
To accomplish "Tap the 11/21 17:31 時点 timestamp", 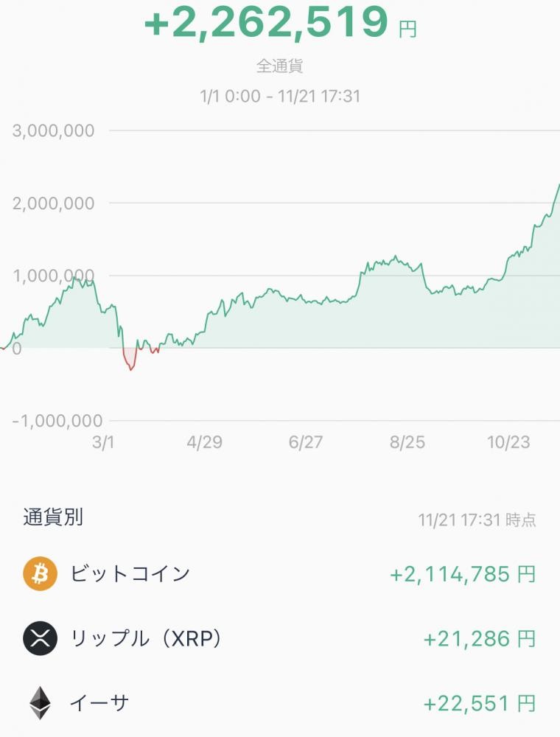I will (477, 520).
